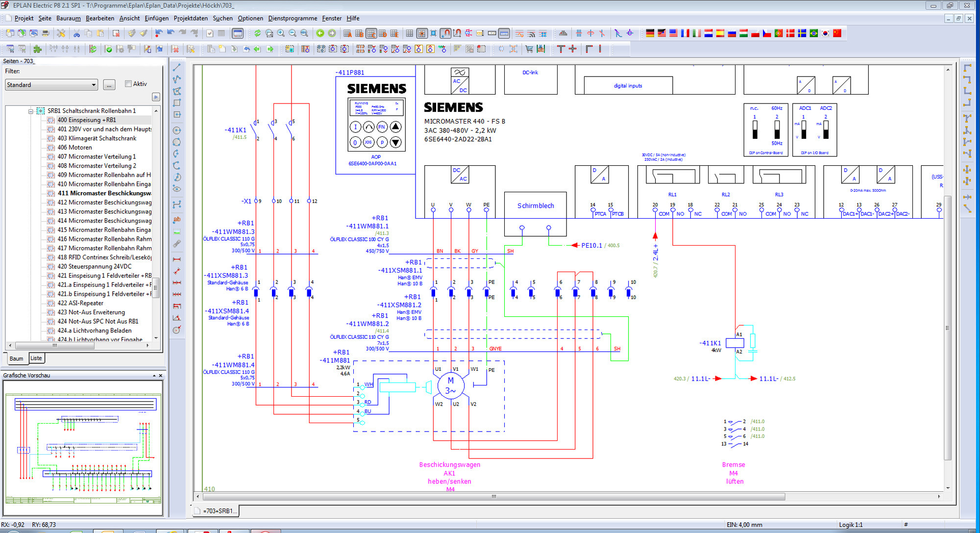Click the German flag language icon
Screen dimensions: 980x533
(x=650, y=33)
